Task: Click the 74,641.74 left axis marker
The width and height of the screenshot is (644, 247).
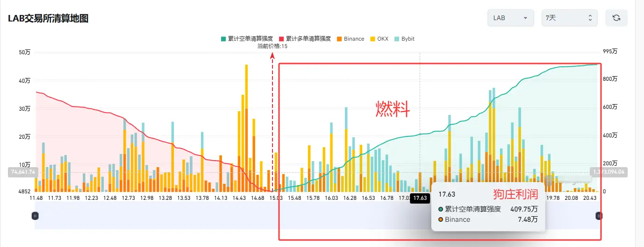Action: coord(22,172)
